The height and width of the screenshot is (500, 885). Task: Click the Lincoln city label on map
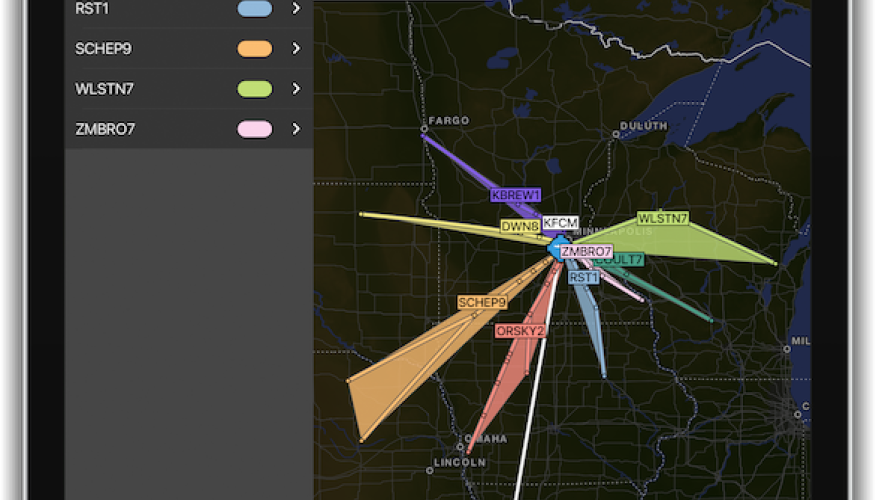[x=459, y=463]
